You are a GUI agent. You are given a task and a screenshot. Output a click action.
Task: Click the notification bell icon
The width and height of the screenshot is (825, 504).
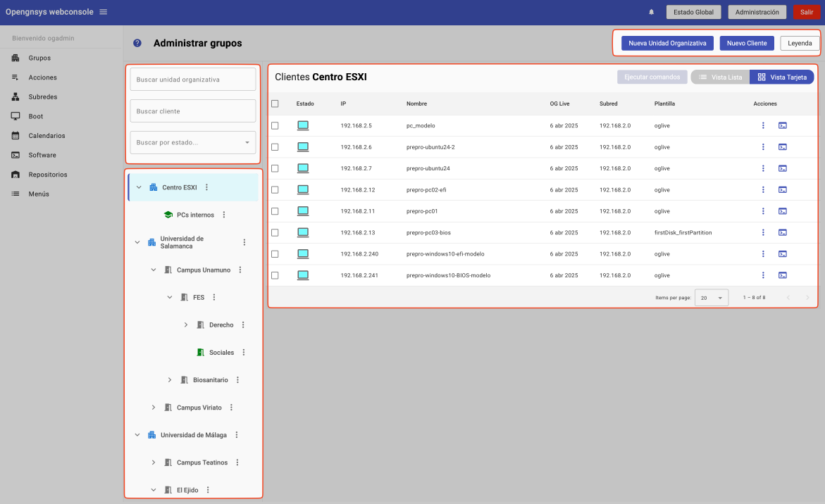(x=651, y=12)
